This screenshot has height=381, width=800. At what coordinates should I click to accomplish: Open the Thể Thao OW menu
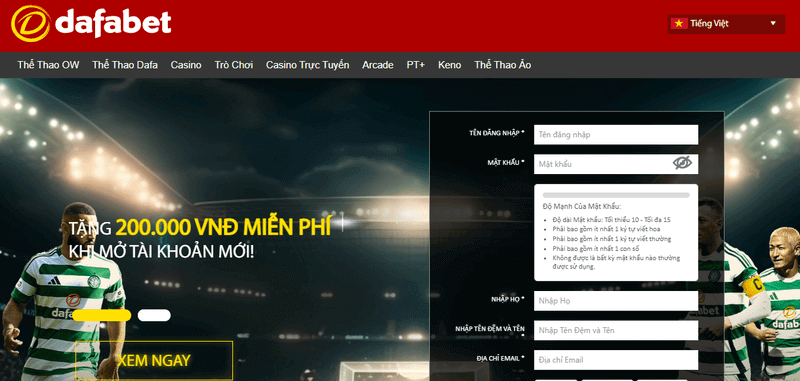coord(48,65)
